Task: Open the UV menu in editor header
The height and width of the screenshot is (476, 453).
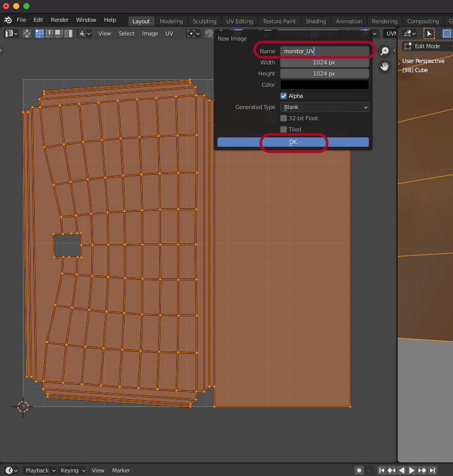Action: 169,33
